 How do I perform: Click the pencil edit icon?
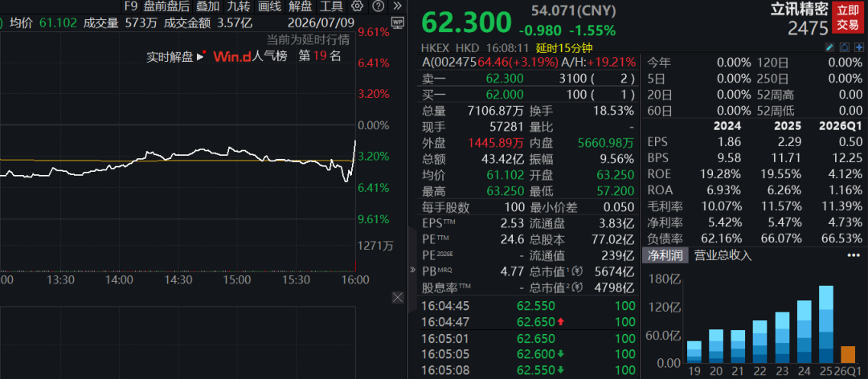click(829, 47)
